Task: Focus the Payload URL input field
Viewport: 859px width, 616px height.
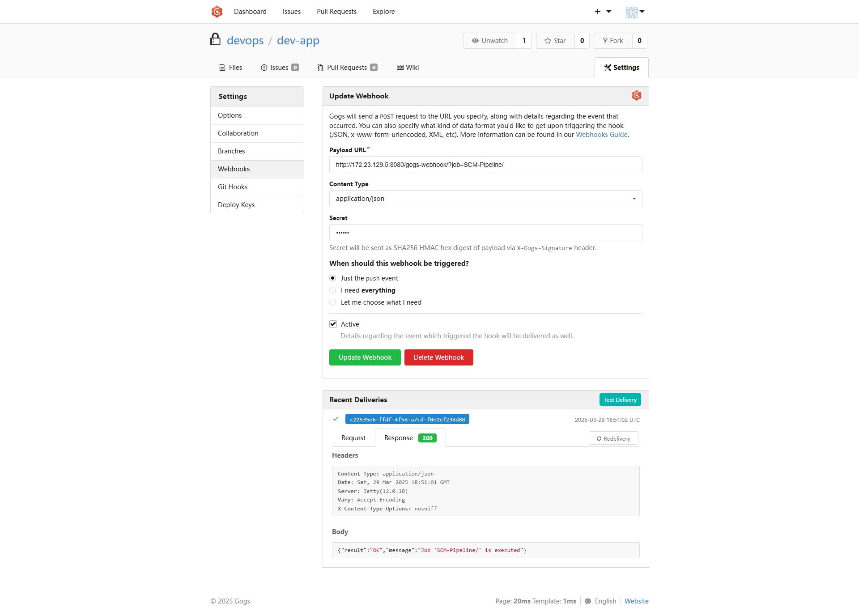Action: click(485, 165)
